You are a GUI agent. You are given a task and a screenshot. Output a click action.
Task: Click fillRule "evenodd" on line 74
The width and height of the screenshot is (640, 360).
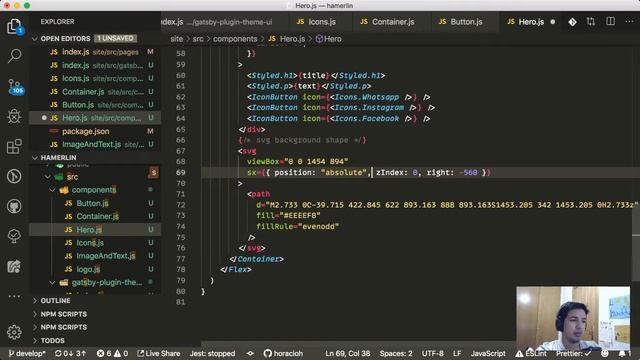(x=297, y=226)
